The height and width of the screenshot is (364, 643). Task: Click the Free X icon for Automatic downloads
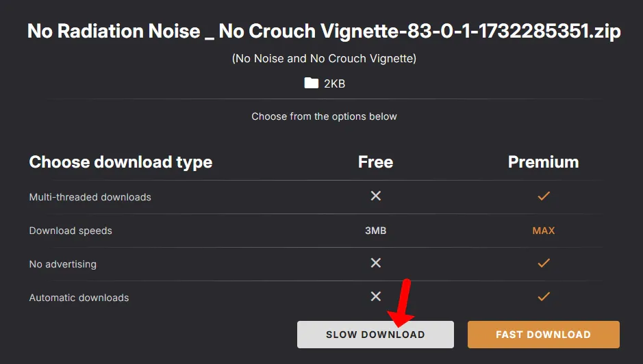375,297
